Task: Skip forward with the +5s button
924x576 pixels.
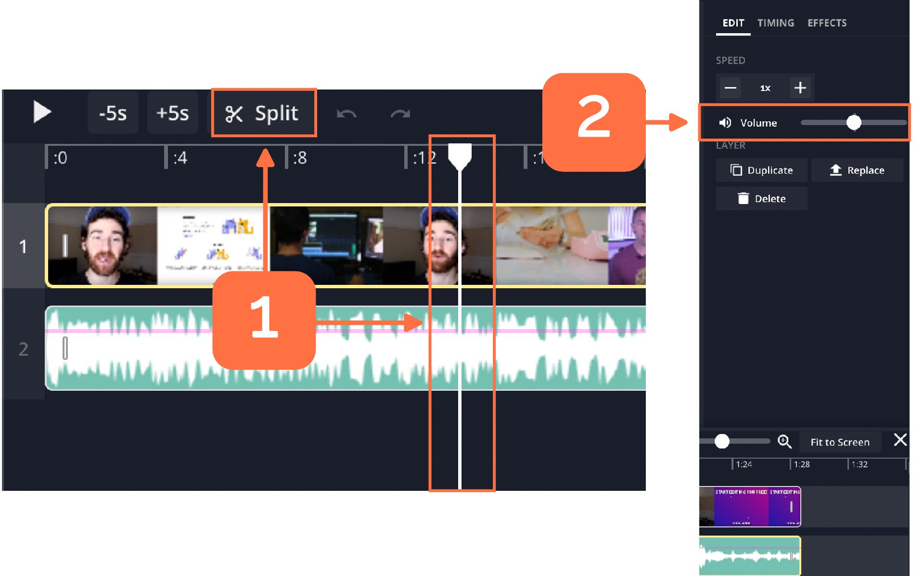Action: [x=172, y=114]
